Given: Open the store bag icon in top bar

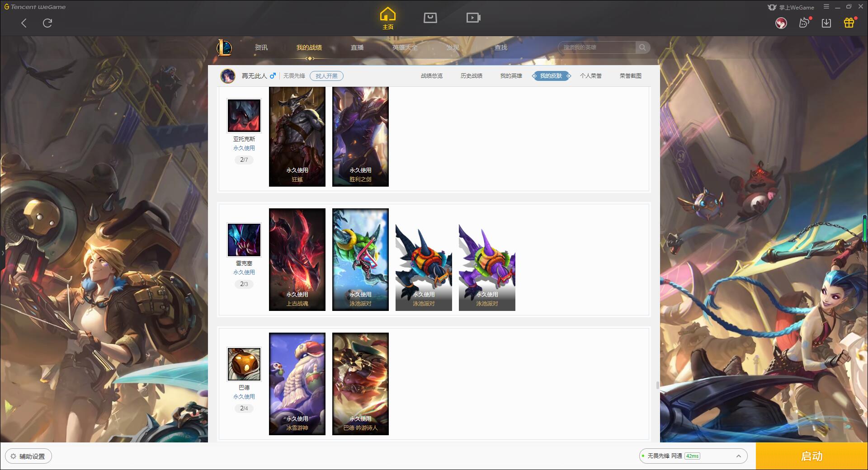Looking at the screenshot, I should pyautogui.click(x=430, y=18).
